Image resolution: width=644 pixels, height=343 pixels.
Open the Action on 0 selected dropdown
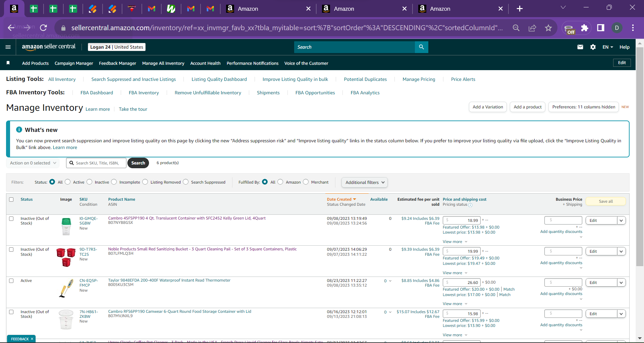33,163
